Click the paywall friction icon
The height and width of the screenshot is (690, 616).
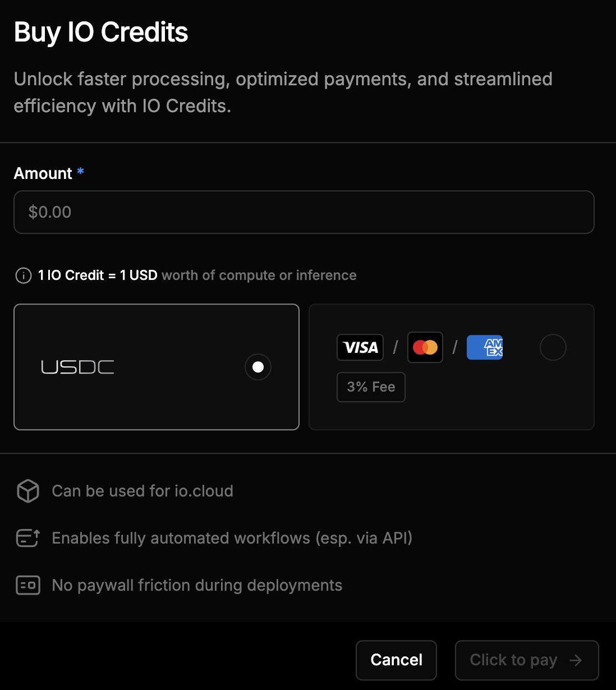click(x=27, y=585)
